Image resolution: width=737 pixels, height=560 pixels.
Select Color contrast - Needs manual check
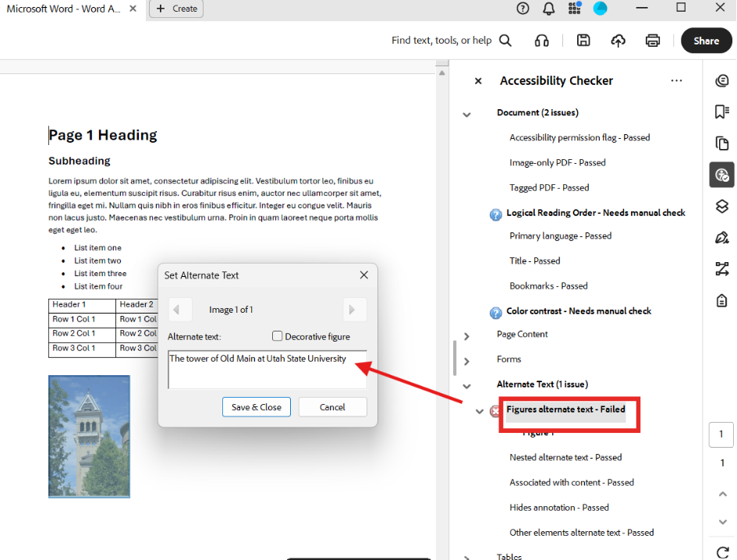tap(579, 310)
